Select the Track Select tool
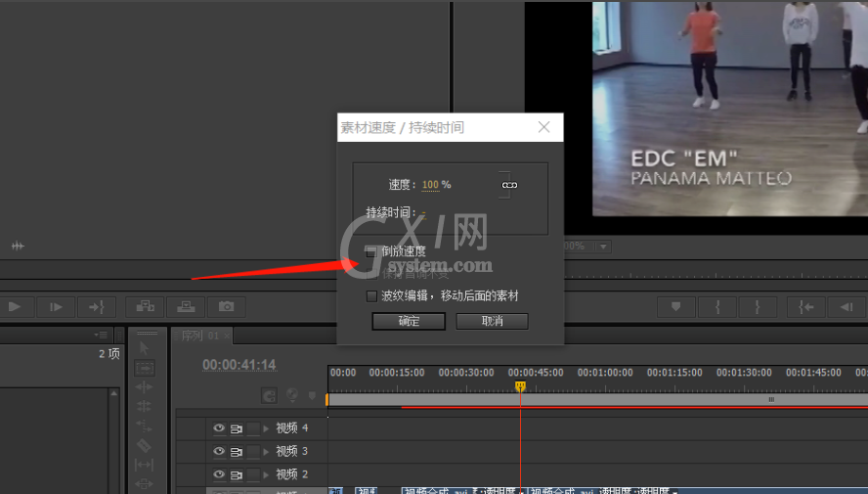 pos(145,368)
